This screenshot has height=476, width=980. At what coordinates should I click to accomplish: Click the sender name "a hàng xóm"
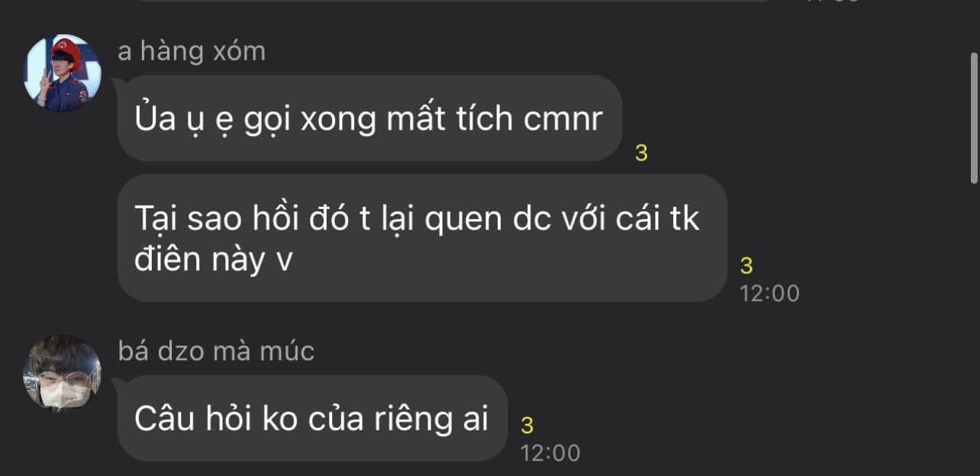[x=192, y=52]
